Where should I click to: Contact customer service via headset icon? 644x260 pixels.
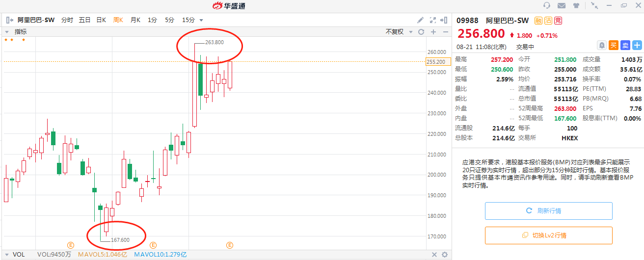click(x=547, y=5)
